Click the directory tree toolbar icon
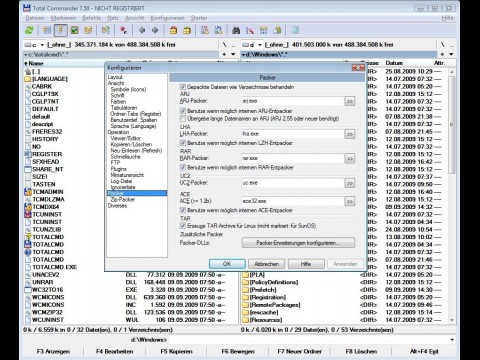This screenshot has width=480, height=360. (x=88, y=30)
